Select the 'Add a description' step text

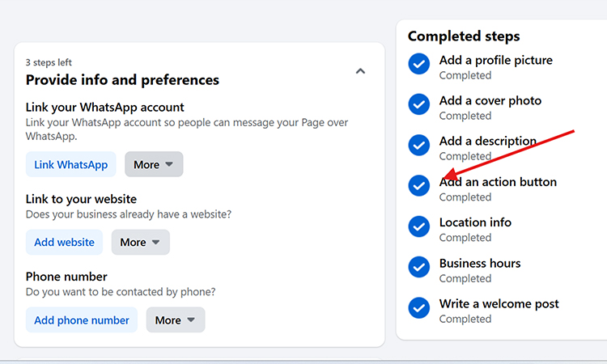click(x=488, y=142)
